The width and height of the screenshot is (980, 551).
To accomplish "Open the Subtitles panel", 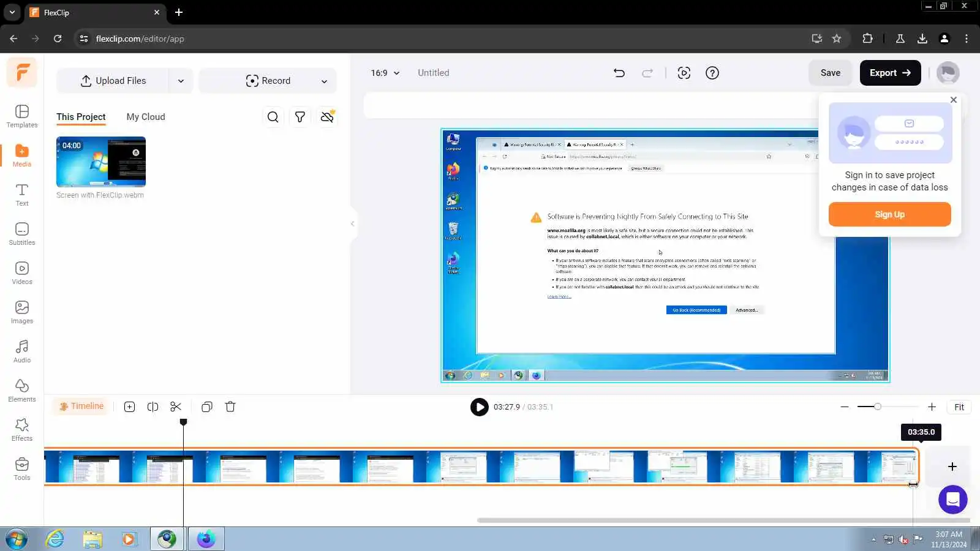I will pos(22,233).
